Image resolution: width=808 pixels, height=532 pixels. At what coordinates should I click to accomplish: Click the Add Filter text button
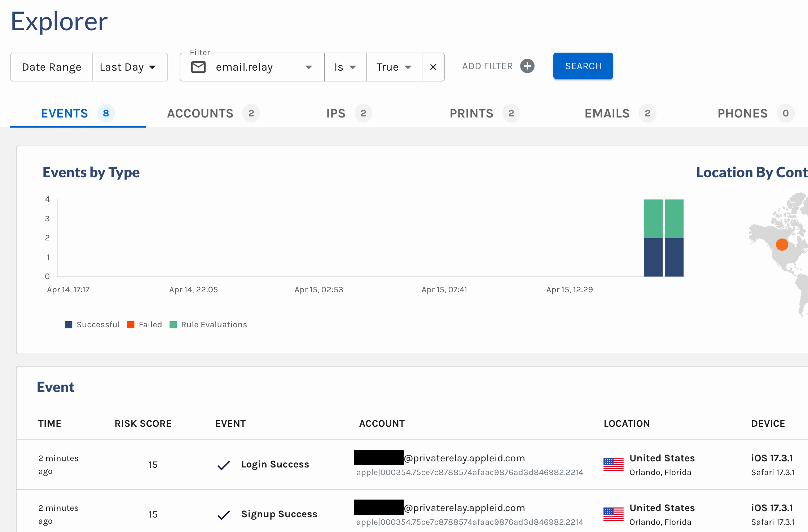(488, 66)
